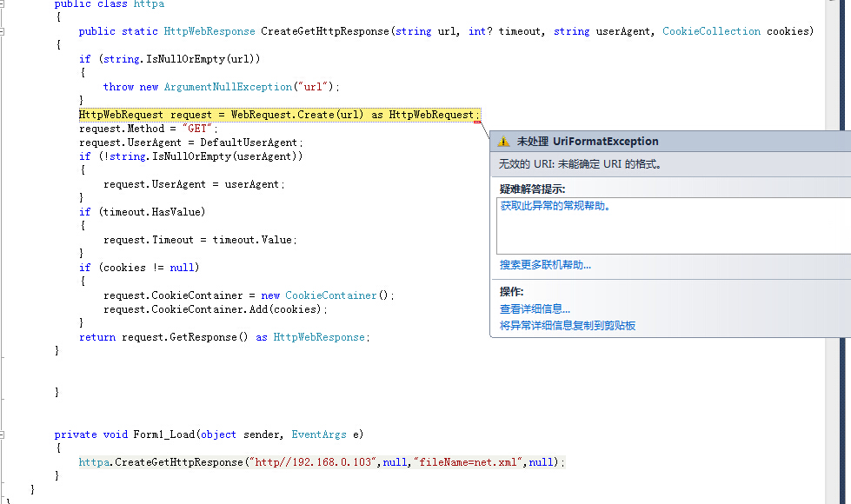Click 将异常详细信息复制到剪贴板 to copy exception details

[x=567, y=326]
